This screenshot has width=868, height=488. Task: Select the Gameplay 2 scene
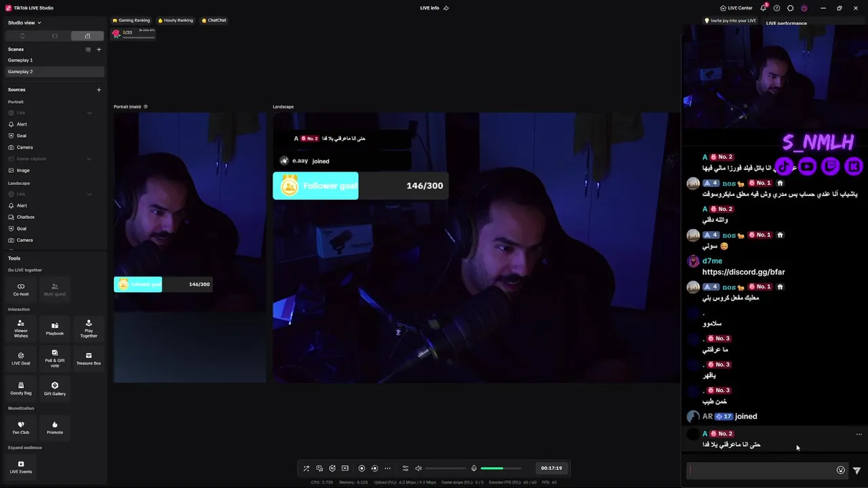tap(54, 72)
